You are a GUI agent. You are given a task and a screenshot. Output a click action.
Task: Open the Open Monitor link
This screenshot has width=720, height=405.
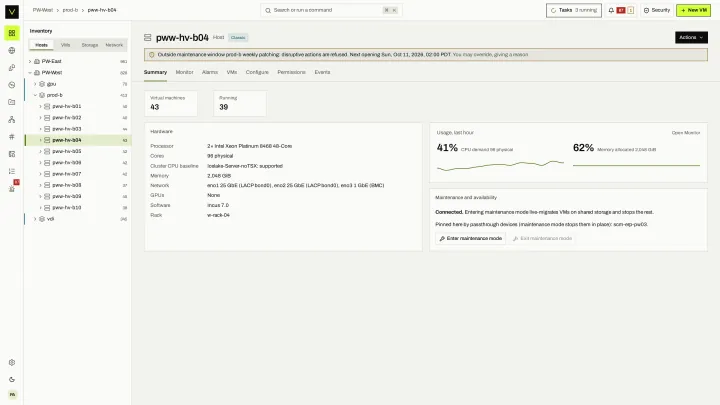pos(686,133)
